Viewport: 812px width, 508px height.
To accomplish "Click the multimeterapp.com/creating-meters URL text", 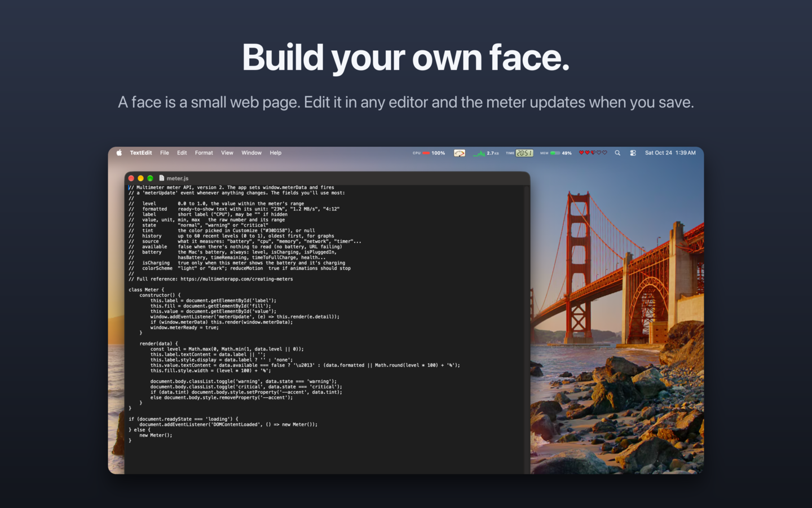I will (237, 279).
